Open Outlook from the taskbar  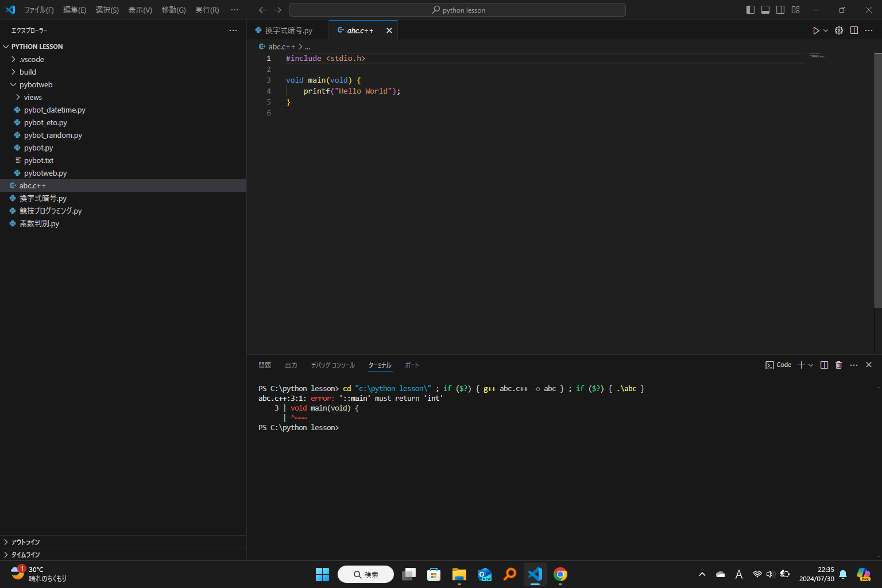485,574
